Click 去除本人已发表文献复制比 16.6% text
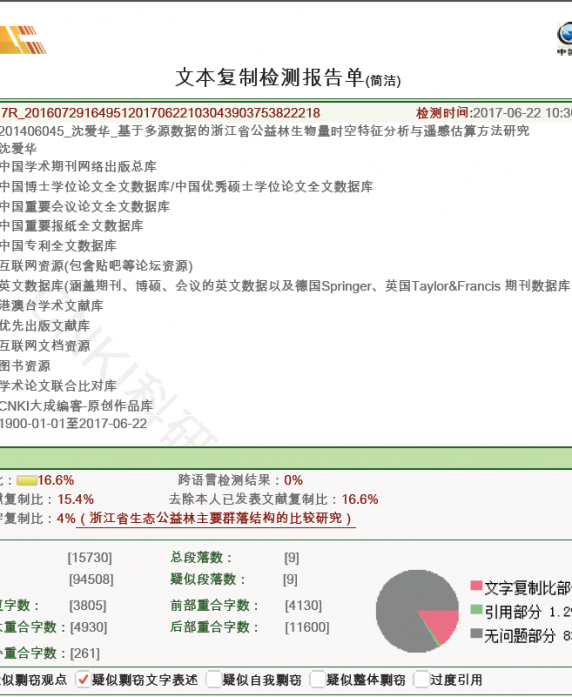 click(x=273, y=499)
